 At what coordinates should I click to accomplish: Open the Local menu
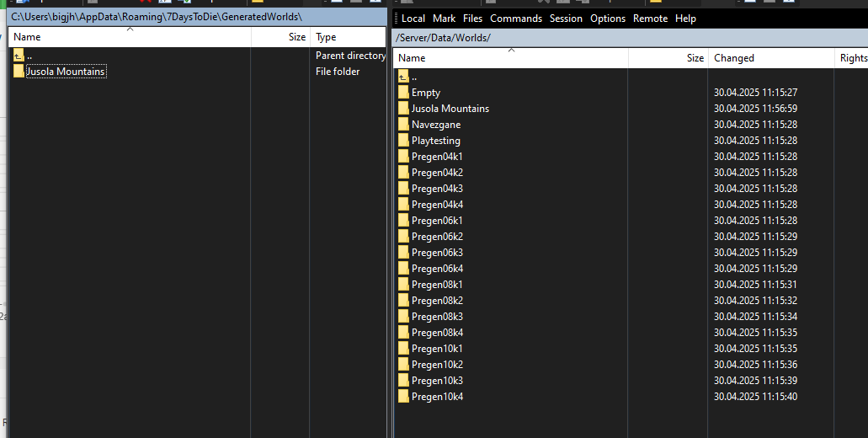coord(413,19)
